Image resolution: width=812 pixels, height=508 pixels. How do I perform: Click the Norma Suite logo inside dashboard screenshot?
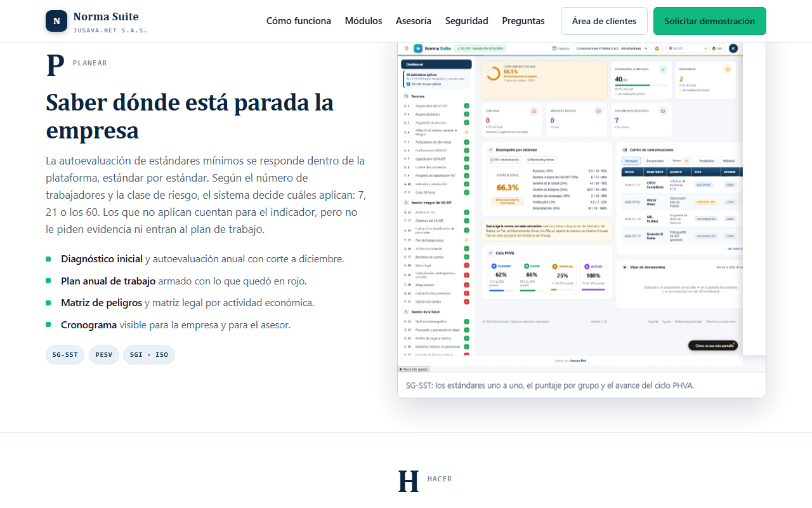point(418,48)
